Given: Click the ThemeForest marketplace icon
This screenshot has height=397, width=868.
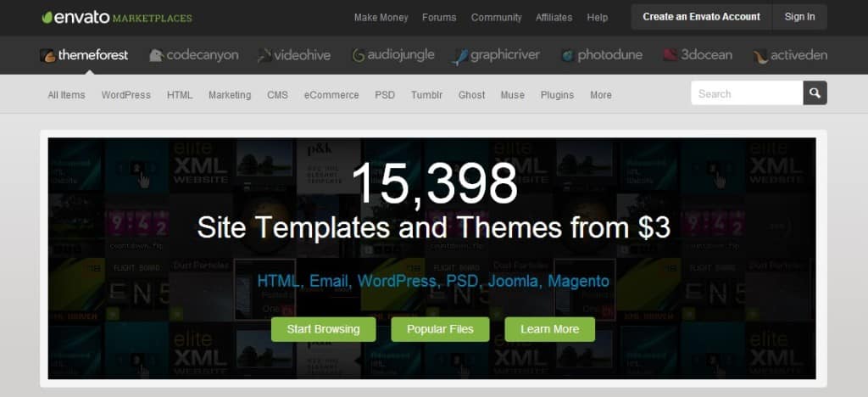Looking at the screenshot, I should point(47,55).
